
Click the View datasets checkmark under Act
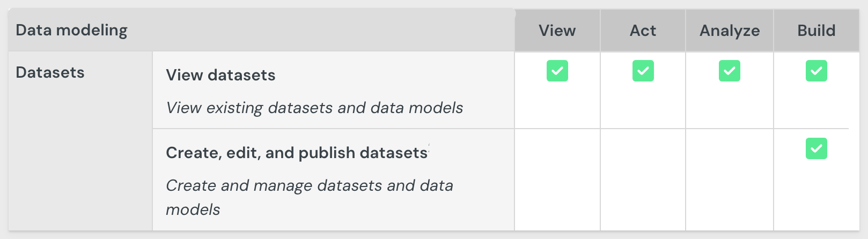(643, 71)
